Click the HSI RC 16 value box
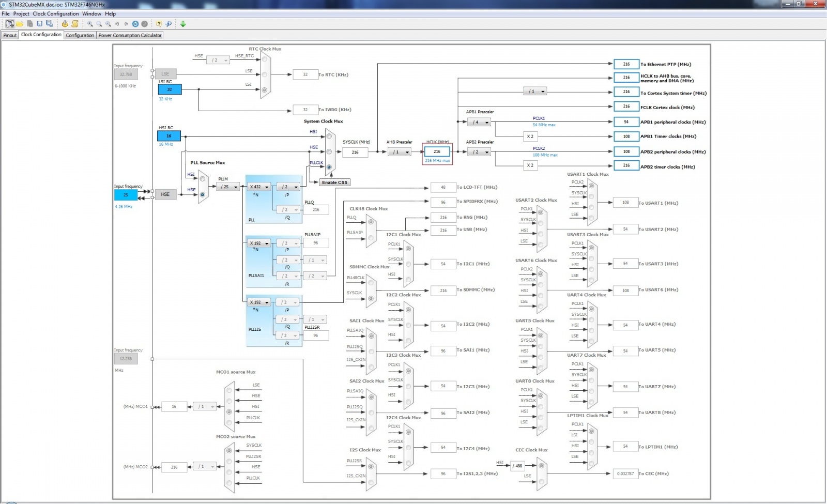This screenshot has width=827, height=504. (x=169, y=136)
